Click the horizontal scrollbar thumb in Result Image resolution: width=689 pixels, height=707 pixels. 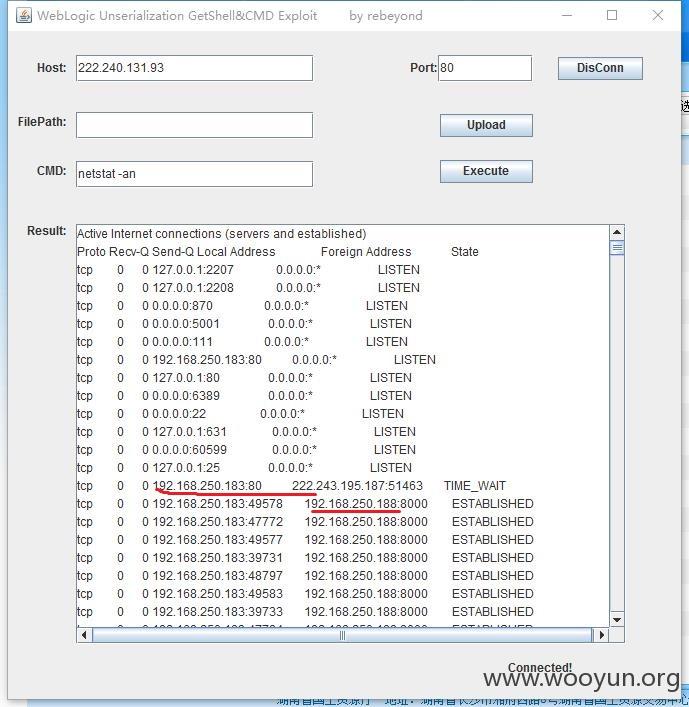[x=342, y=635]
